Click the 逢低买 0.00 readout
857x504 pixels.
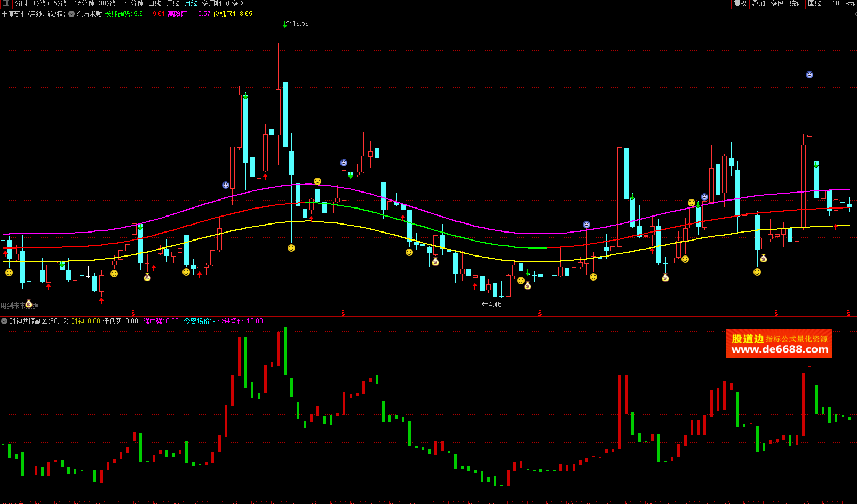point(121,321)
